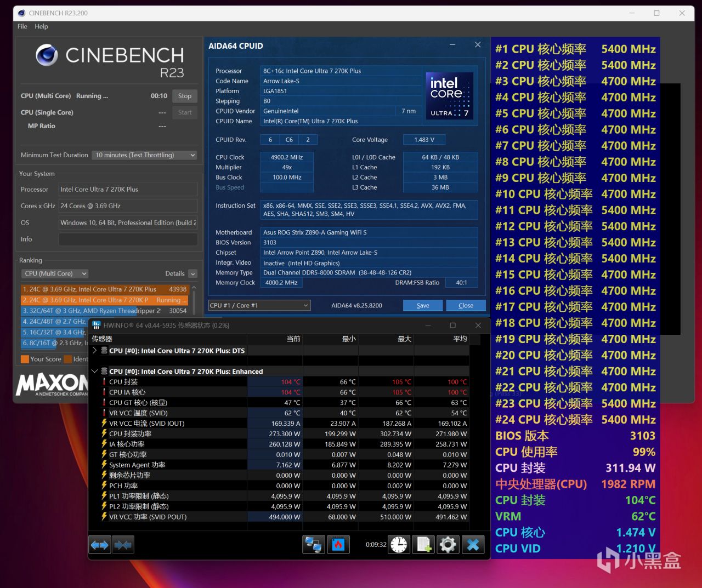702x588 pixels.
Task: Click the chip icon on the DTS row
Action: [104, 351]
